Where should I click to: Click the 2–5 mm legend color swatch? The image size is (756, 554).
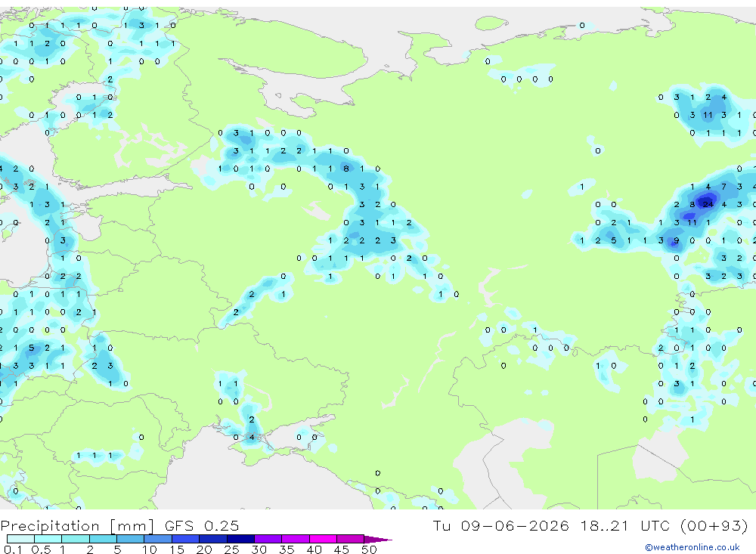click(x=103, y=539)
